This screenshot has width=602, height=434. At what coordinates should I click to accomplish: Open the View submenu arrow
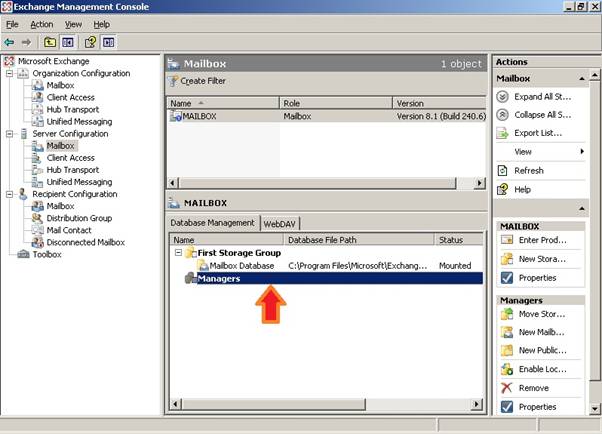tap(582, 152)
